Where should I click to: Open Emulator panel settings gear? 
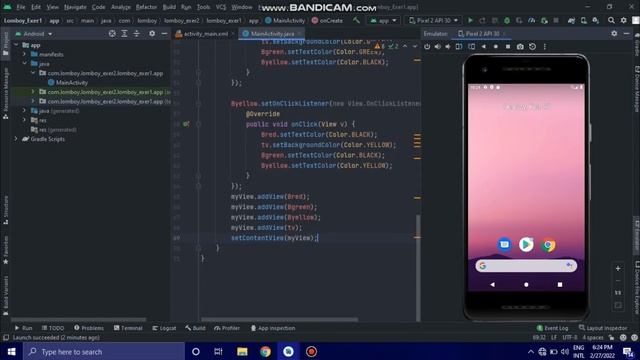[614, 33]
